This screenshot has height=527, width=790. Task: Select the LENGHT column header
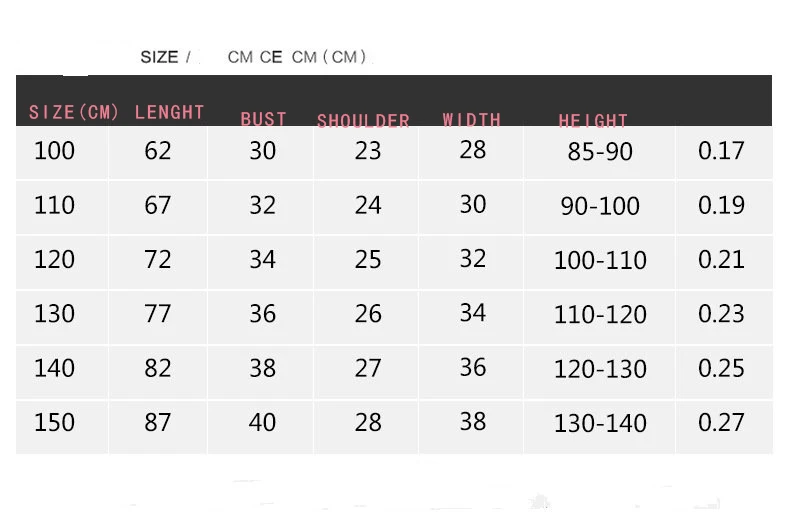169,112
